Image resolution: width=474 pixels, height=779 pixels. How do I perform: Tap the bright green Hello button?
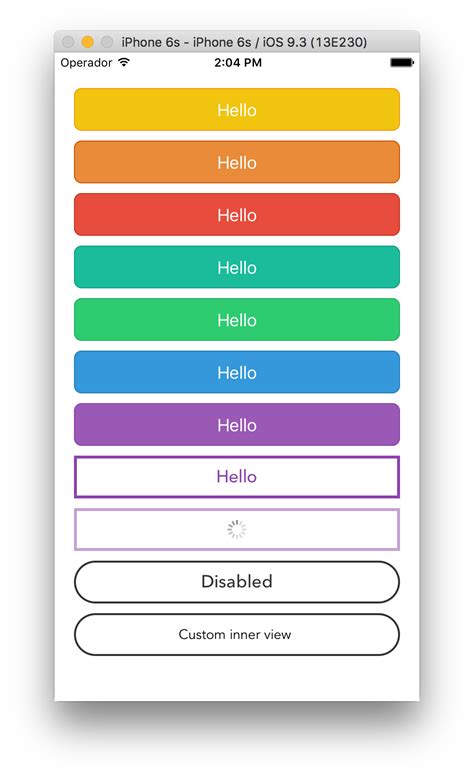[x=237, y=319]
